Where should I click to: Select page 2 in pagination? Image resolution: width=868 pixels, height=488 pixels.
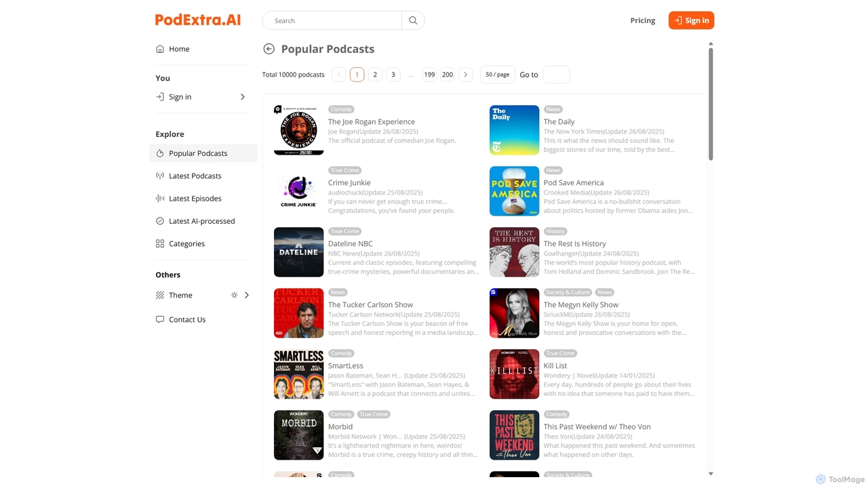(x=375, y=75)
